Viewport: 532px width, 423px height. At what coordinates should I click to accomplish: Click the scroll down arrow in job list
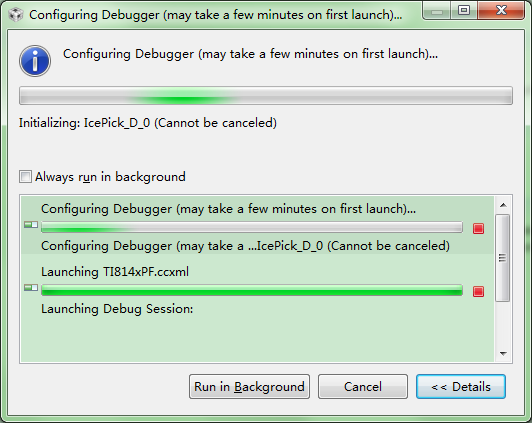pos(503,353)
